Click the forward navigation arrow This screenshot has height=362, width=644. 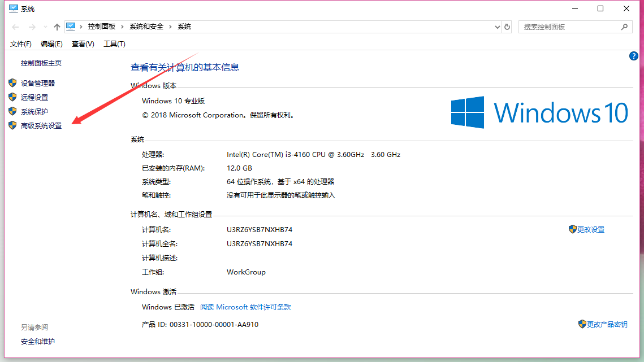32,27
